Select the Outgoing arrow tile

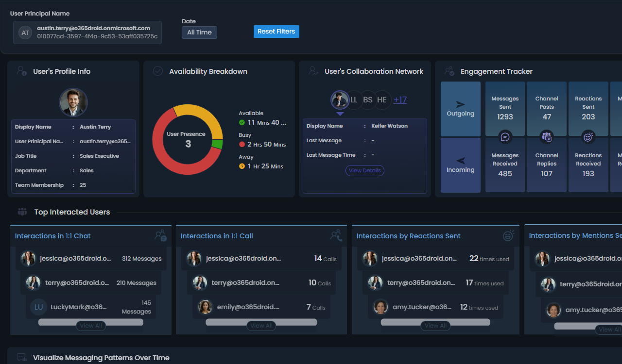(460, 109)
